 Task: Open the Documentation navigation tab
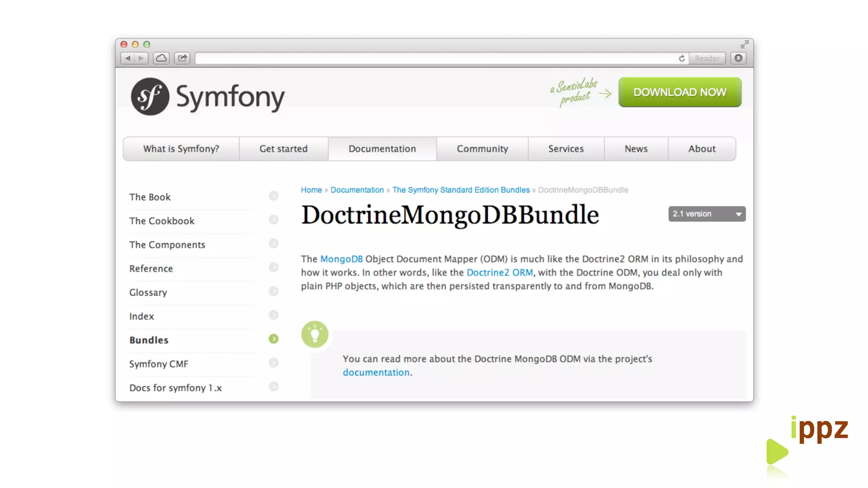(382, 149)
